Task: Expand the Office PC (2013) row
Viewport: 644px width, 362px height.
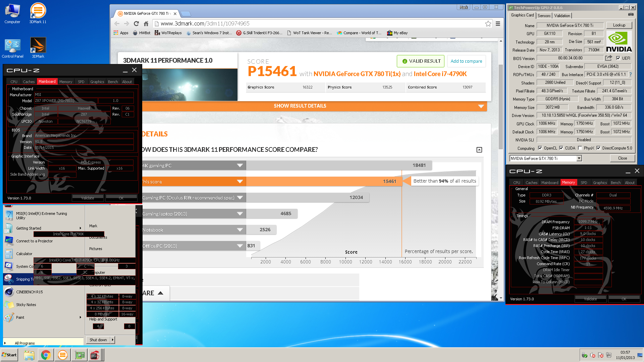Action: pyautogui.click(x=240, y=246)
